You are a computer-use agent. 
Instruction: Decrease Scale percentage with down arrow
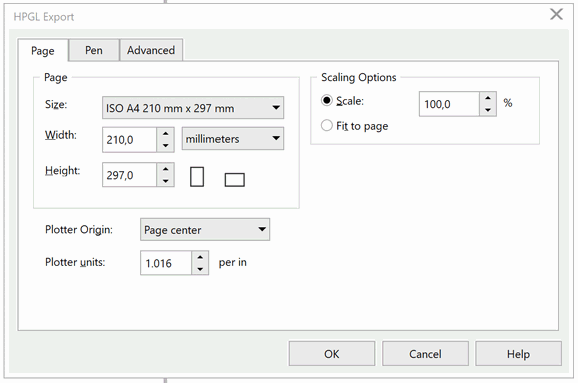[488, 110]
